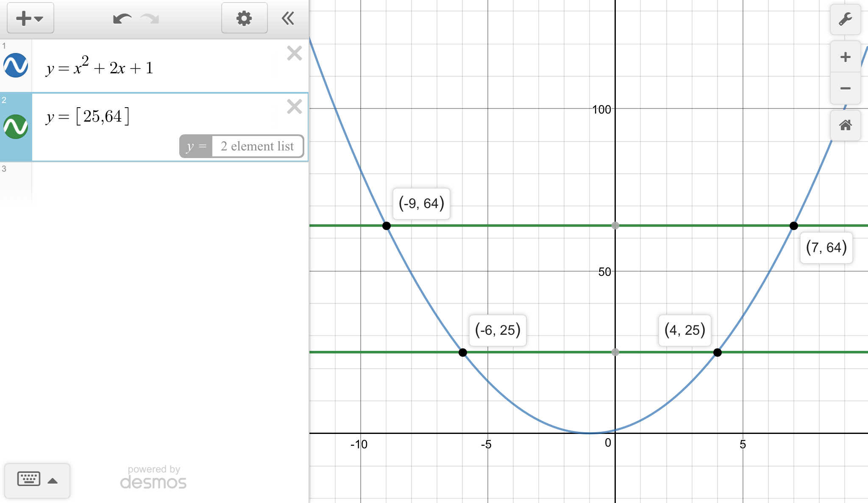Viewport: 868px width, 503px height.
Task: Reset to default viewport home icon
Action: pyautogui.click(x=845, y=125)
